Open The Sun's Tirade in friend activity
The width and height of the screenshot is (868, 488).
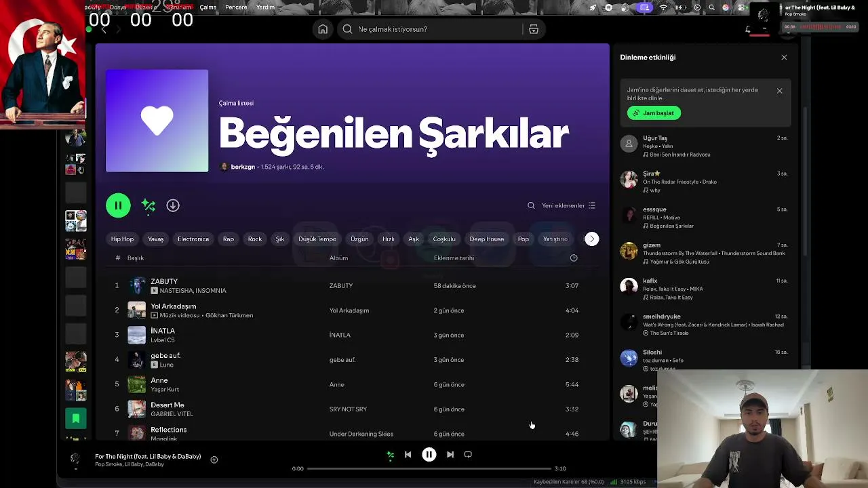(x=669, y=333)
